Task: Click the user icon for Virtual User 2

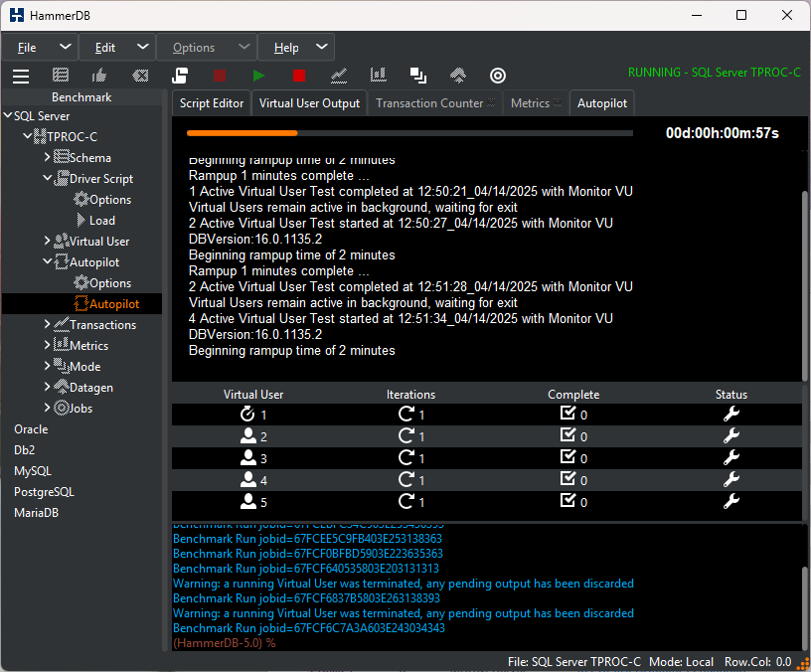Action: (248, 436)
